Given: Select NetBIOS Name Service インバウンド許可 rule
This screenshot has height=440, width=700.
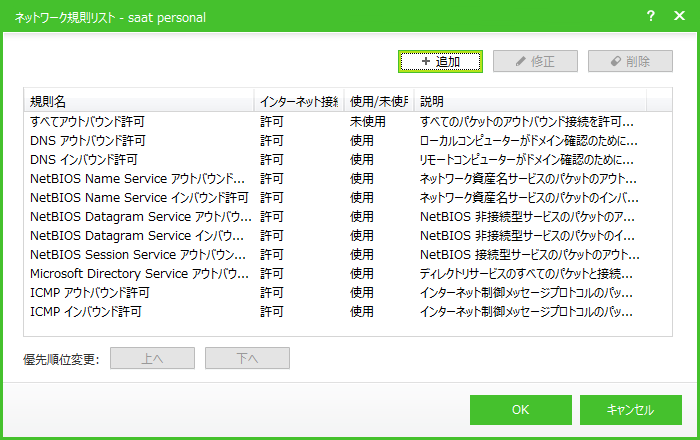Looking at the screenshot, I should [348, 197].
